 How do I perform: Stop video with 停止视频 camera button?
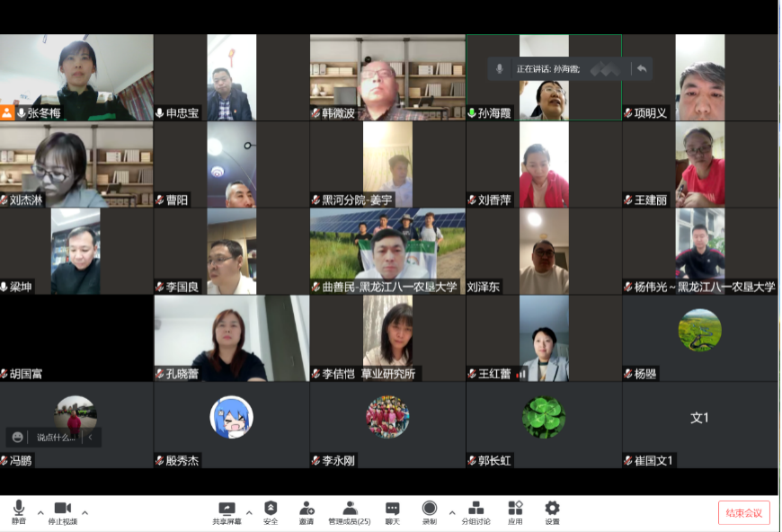pyautogui.click(x=62, y=511)
